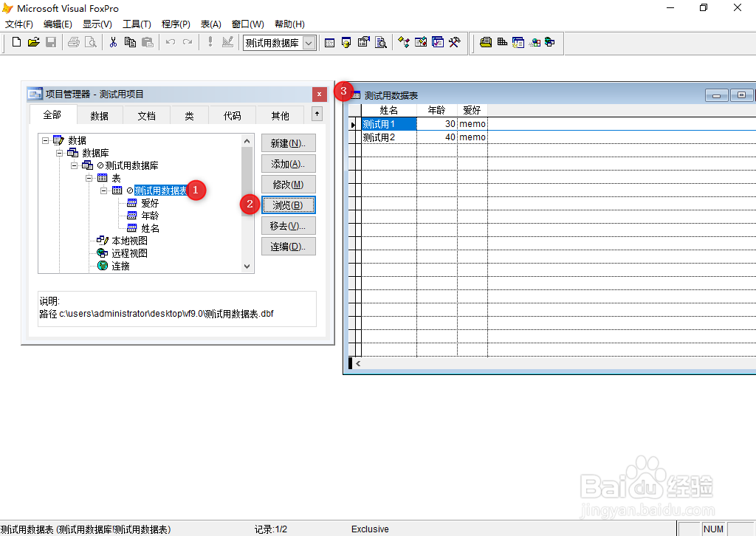Viewport: 756px width, 536px height.
Task: Open the 文件(F) menu
Action: pyautogui.click(x=18, y=24)
